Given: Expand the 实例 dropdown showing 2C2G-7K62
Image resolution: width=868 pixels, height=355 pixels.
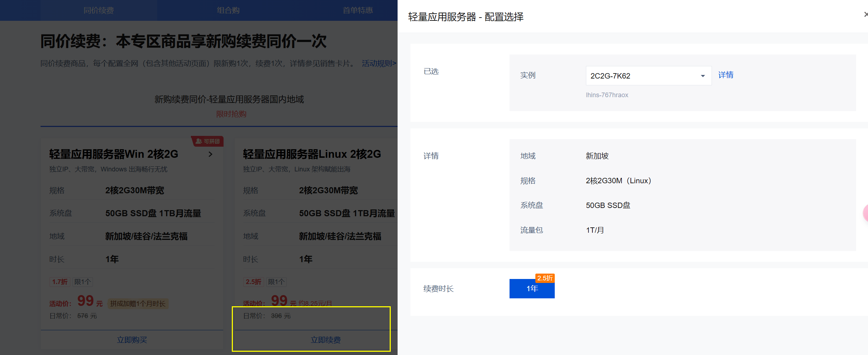Looking at the screenshot, I should [x=648, y=76].
